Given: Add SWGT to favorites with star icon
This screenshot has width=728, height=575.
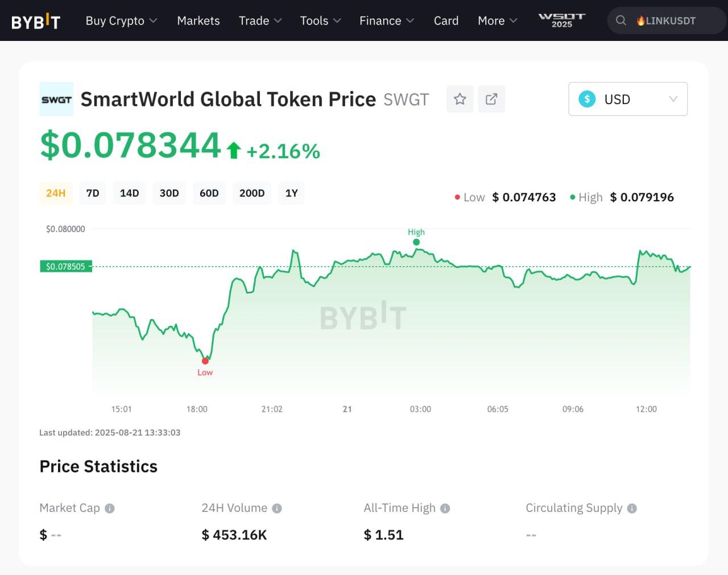Looking at the screenshot, I should pos(460,99).
